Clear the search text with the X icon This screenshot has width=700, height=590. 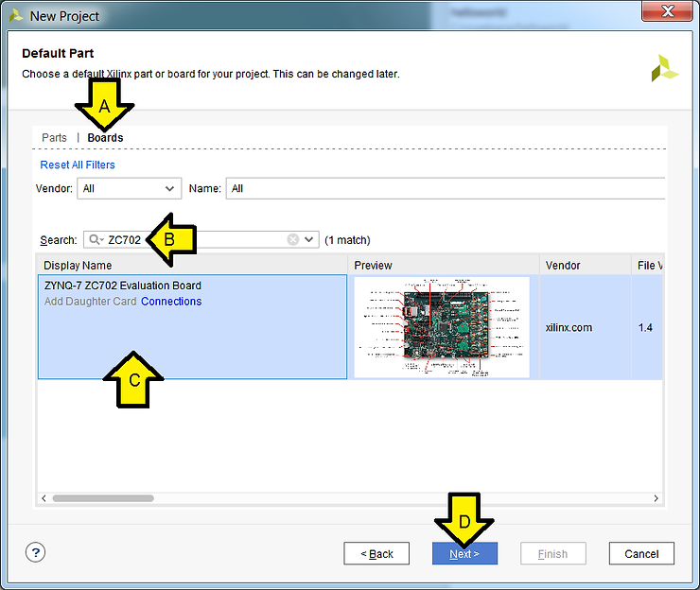pyautogui.click(x=293, y=240)
